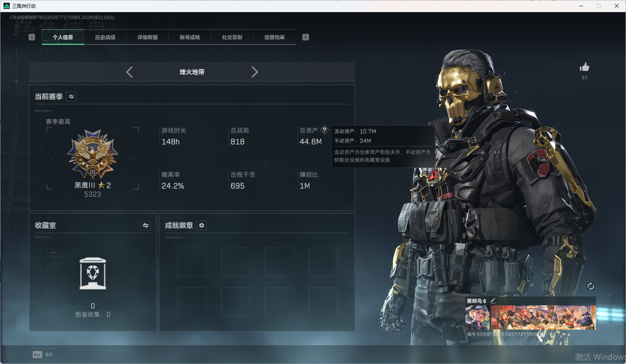Go to the 账号成就 tab
The image size is (626, 364).
point(190,37)
